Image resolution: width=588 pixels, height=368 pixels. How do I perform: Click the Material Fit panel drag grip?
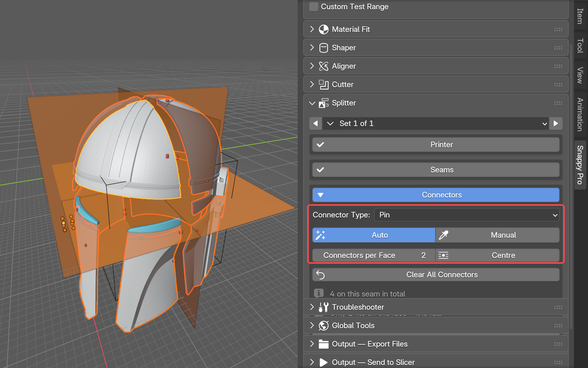click(x=558, y=29)
